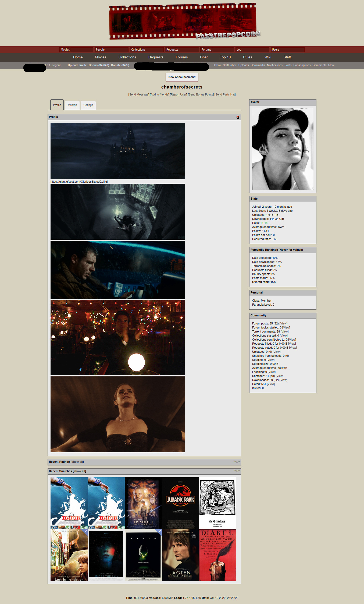Go to the Chat page
This screenshot has height=604, width=364.
click(x=204, y=57)
